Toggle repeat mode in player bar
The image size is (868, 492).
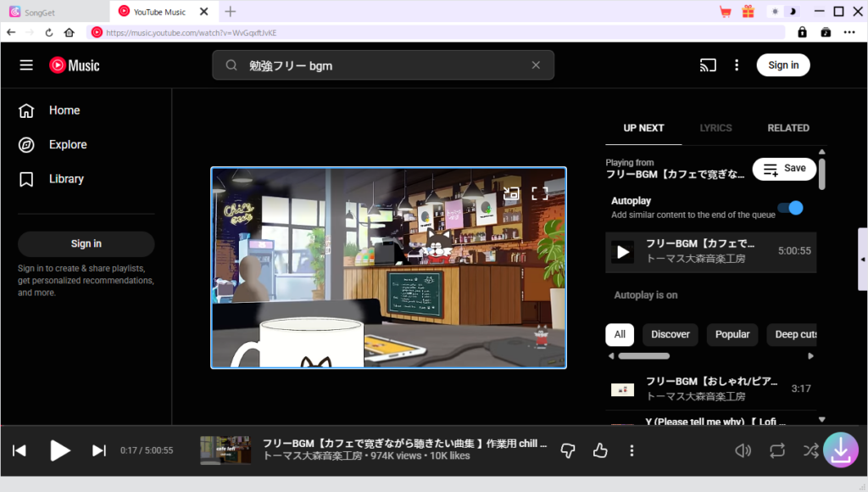(x=777, y=450)
